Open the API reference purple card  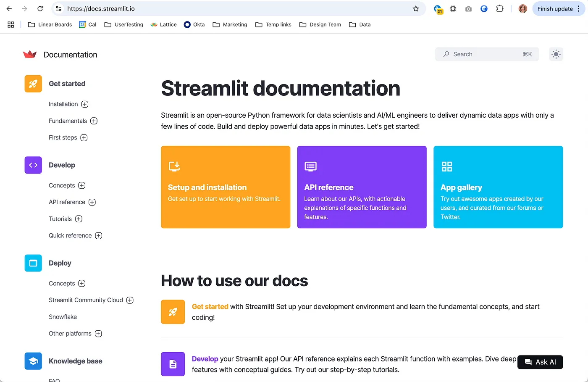click(362, 187)
